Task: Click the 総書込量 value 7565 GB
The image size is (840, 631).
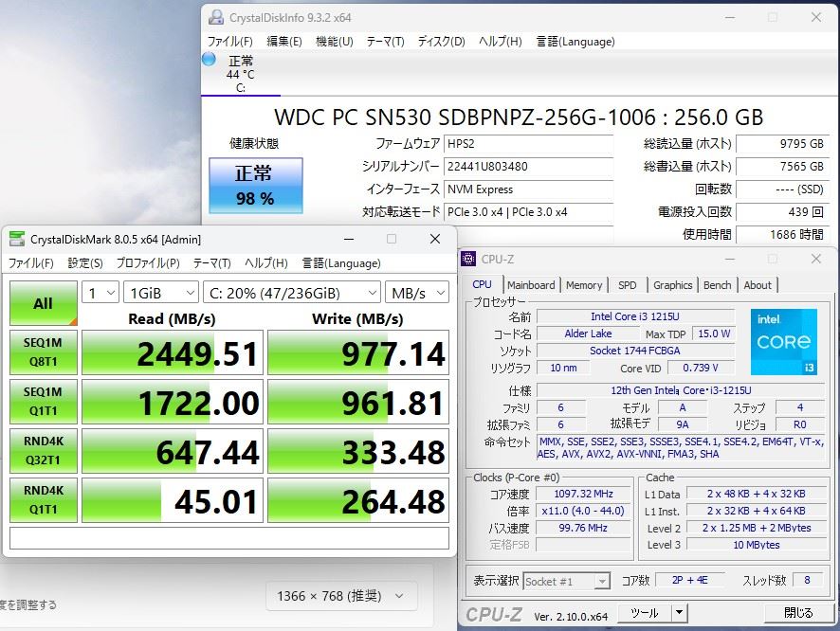Action: [783, 167]
